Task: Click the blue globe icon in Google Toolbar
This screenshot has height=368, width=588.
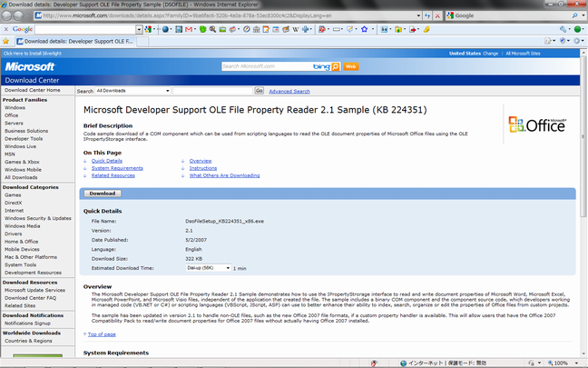Action: [x=165, y=29]
